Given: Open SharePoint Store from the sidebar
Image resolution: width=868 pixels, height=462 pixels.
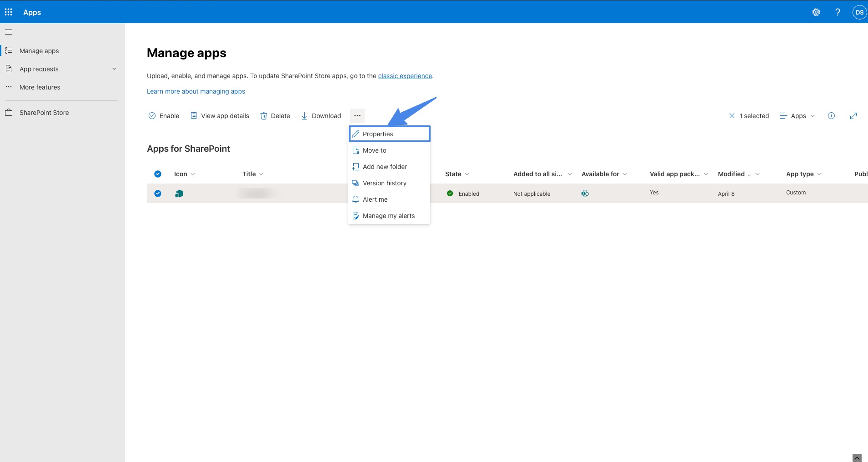Looking at the screenshot, I should coord(44,112).
